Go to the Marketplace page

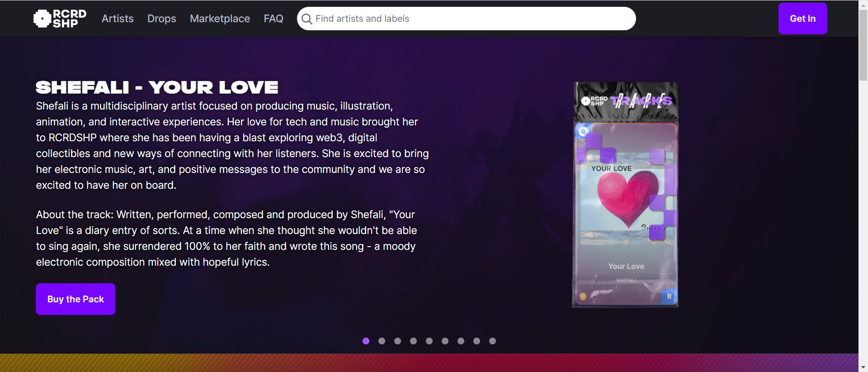(220, 19)
